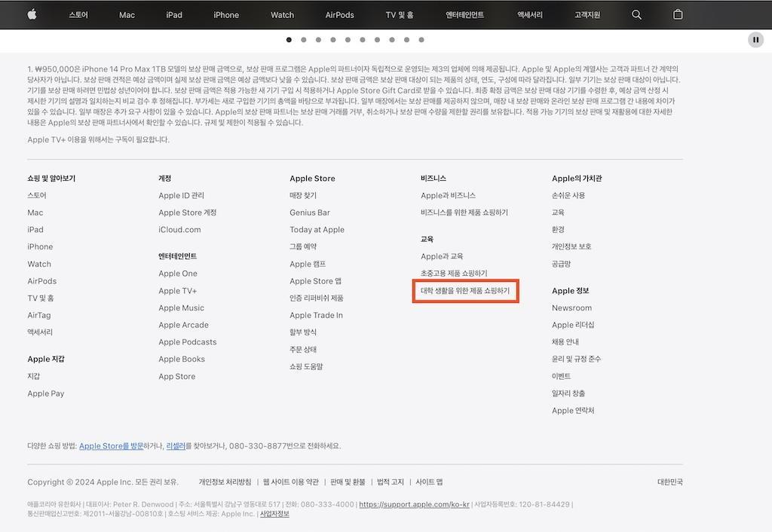Screen dimensions: 772x532
Task: Click footer link Apple ID 관리
Action: pyautogui.click(x=181, y=195)
